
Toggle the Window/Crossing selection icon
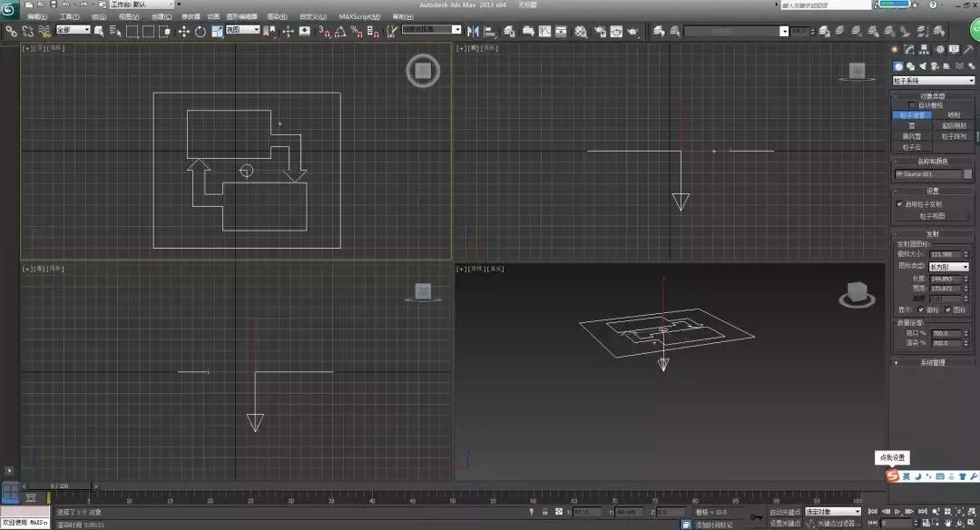pos(165,31)
